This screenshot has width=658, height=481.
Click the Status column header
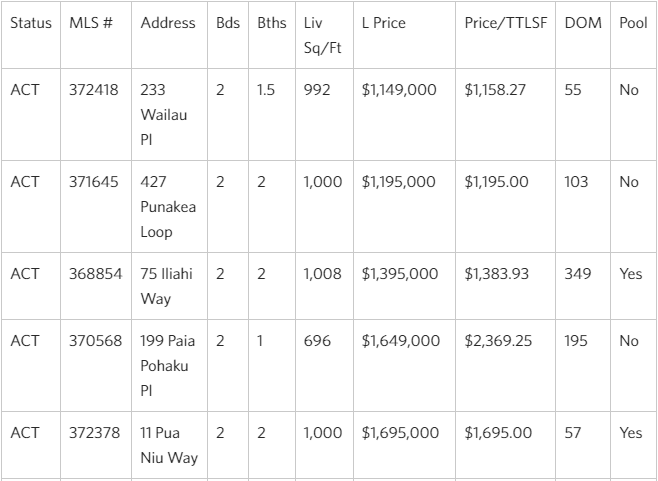click(31, 23)
